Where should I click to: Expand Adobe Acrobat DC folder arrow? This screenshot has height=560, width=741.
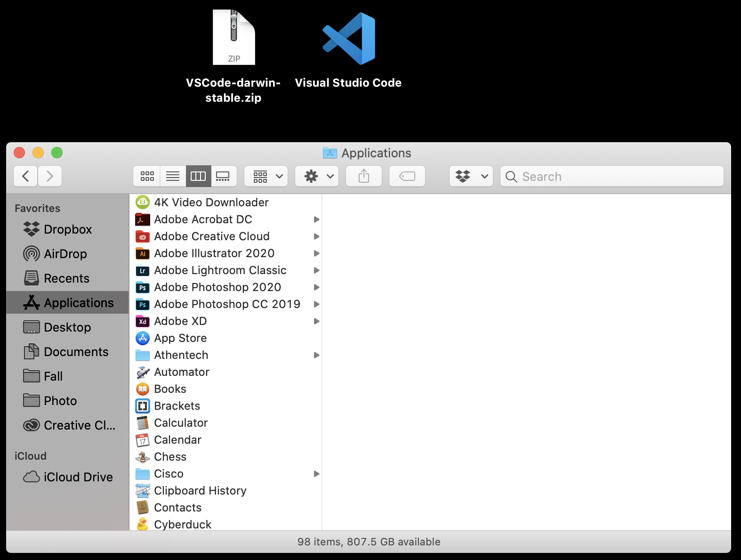tap(316, 219)
